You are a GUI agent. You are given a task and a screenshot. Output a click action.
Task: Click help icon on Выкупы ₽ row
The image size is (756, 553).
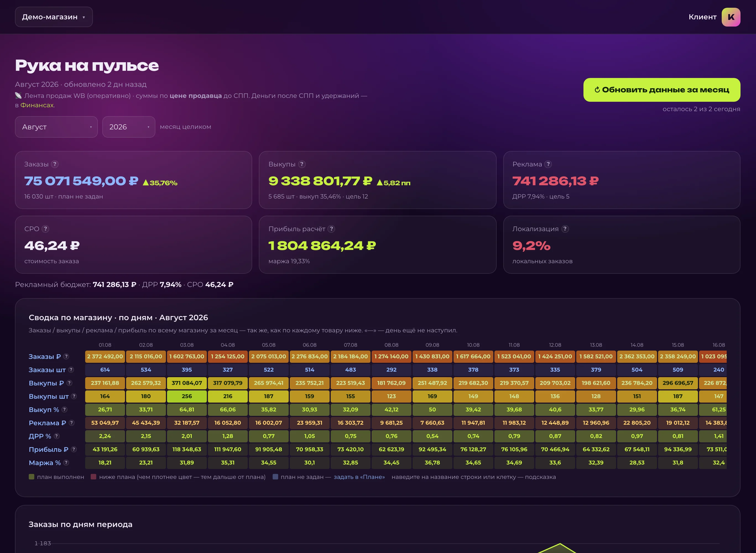tap(69, 383)
